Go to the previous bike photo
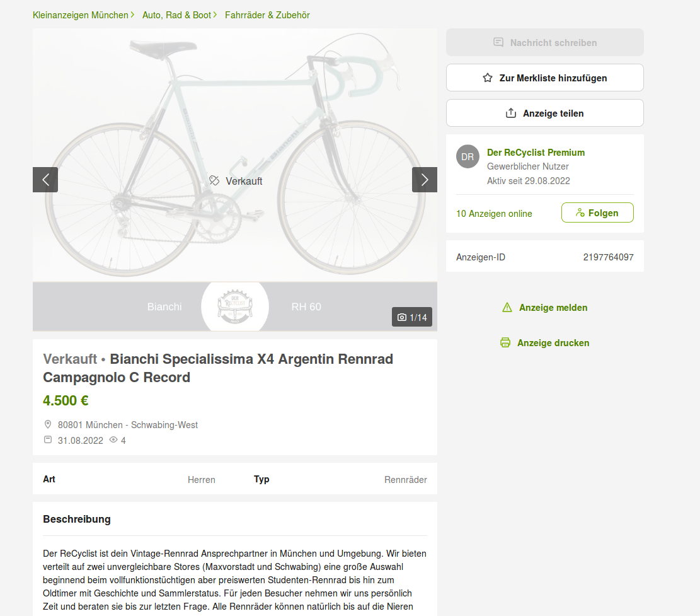The width and height of the screenshot is (700, 616). (x=45, y=180)
